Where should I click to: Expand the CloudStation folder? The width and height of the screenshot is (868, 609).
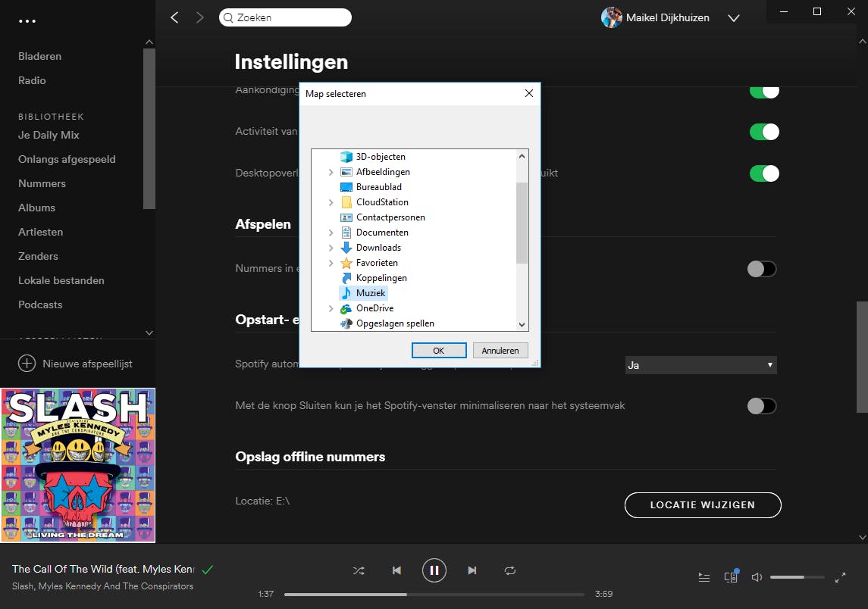(331, 202)
